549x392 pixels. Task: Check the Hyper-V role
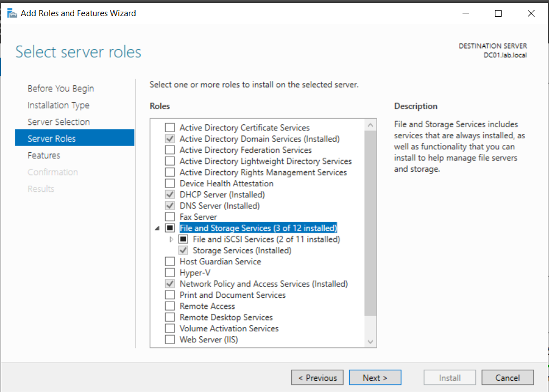[x=170, y=272]
